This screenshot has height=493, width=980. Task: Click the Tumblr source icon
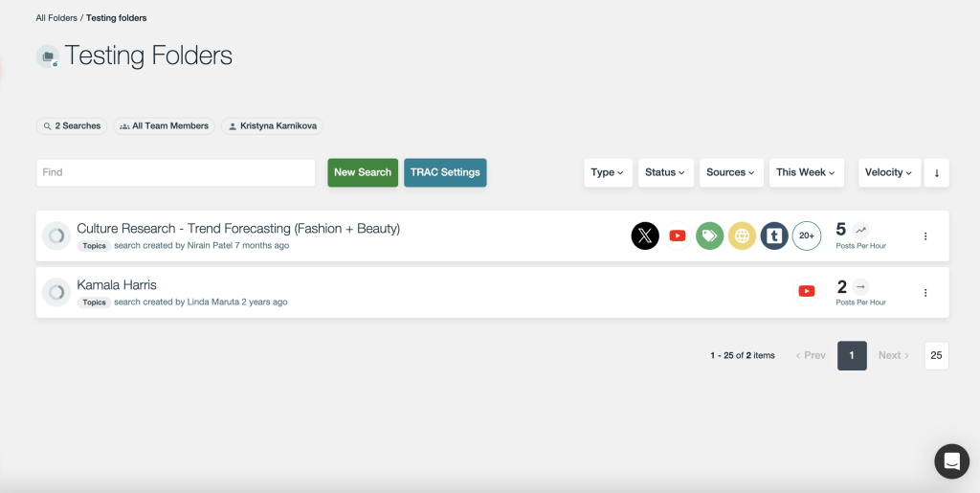pyautogui.click(x=774, y=235)
